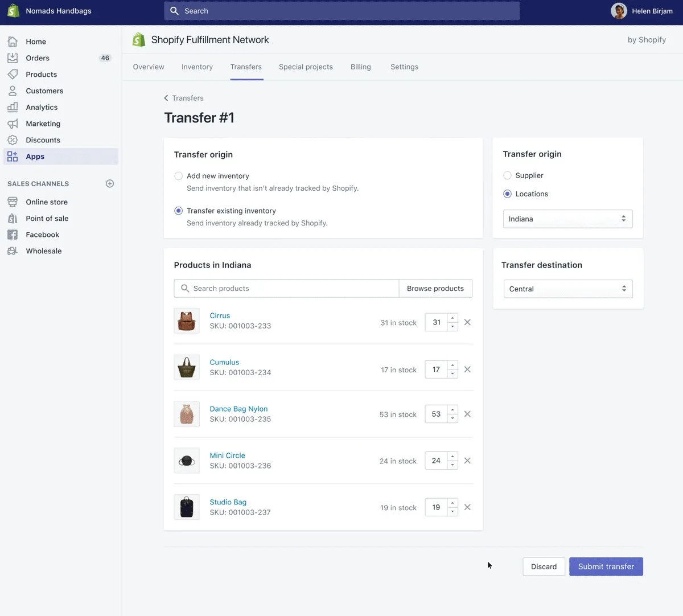Remove Studio Bag from the transfer

pyautogui.click(x=467, y=507)
